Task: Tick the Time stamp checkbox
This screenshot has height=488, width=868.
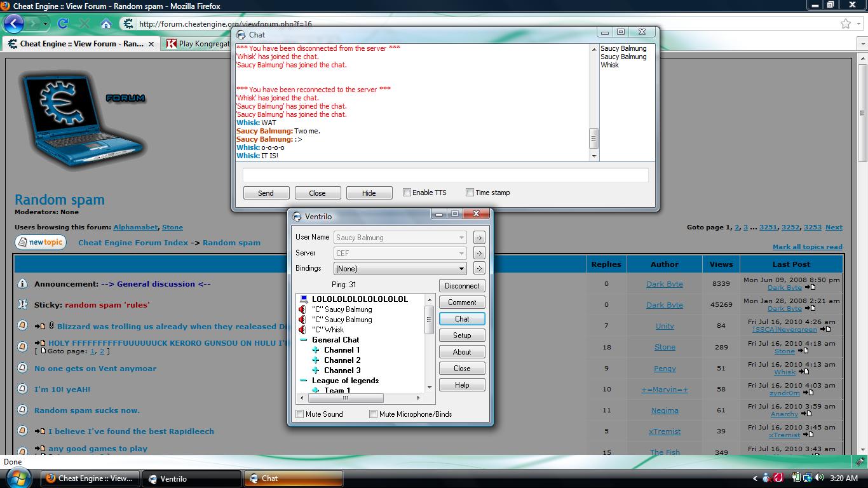Action: click(470, 193)
